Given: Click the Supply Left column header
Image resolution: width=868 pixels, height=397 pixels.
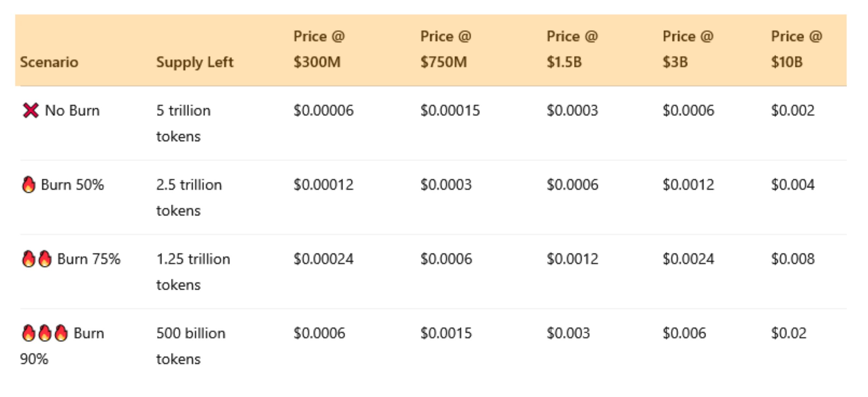Looking at the screenshot, I should tap(195, 62).
